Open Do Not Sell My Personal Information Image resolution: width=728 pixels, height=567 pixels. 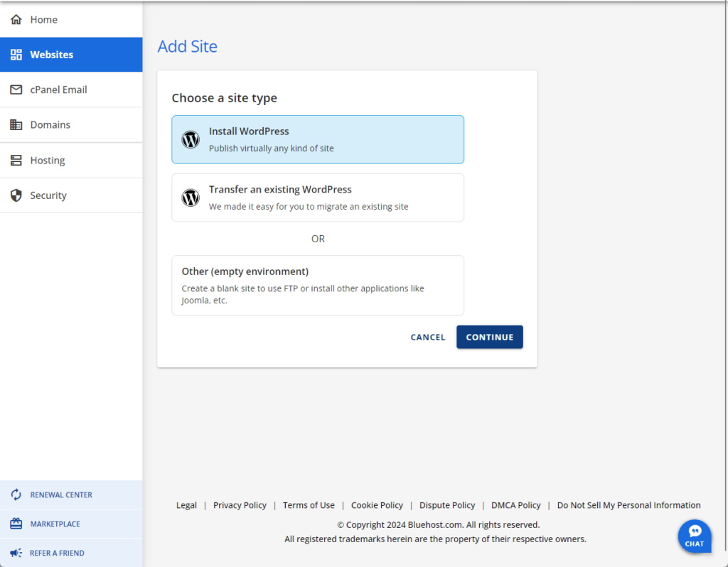(628, 504)
